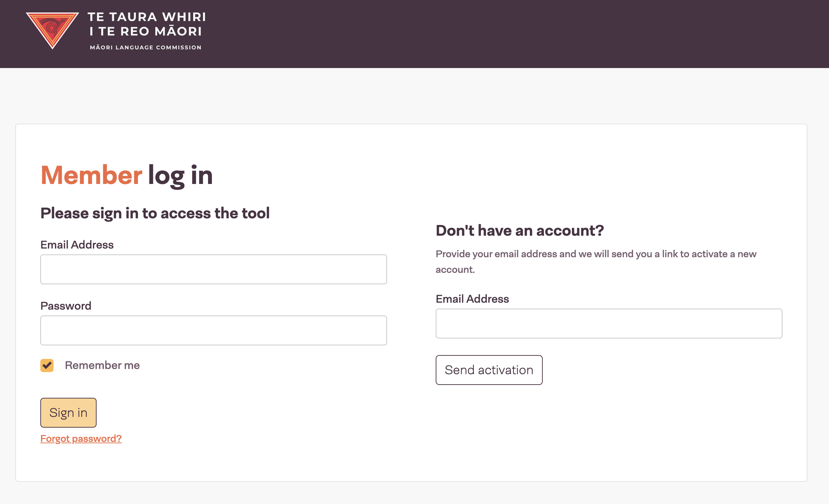Click the triangular Māori Language Commission logo

click(52, 30)
